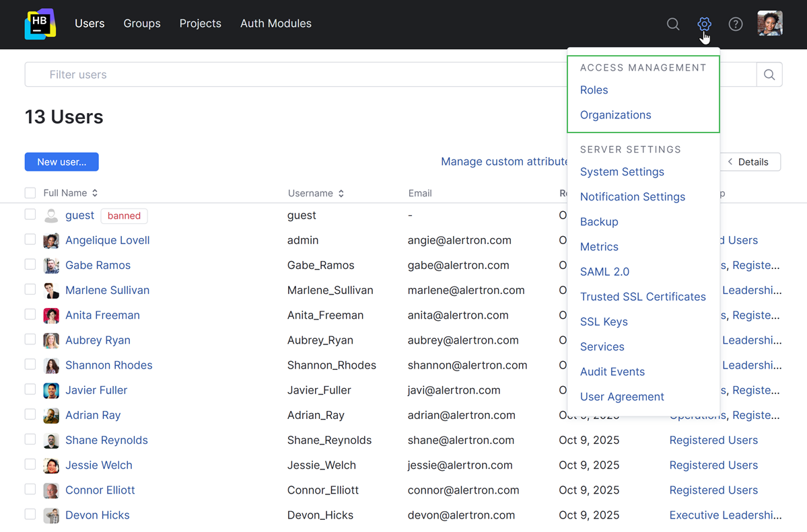Image resolution: width=807 pixels, height=532 pixels.
Task: Tick the checkbox next to Marlene Sullivan
Action: (x=30, y=290)
